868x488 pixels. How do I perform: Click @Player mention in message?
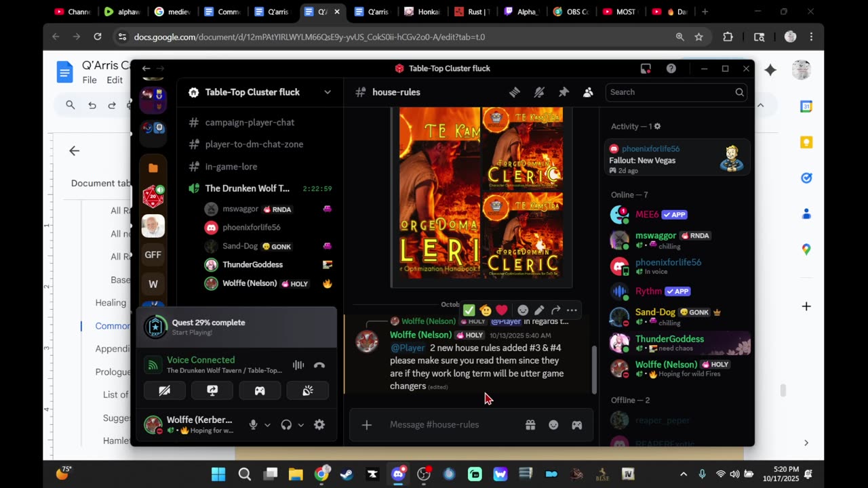[408, 348]
